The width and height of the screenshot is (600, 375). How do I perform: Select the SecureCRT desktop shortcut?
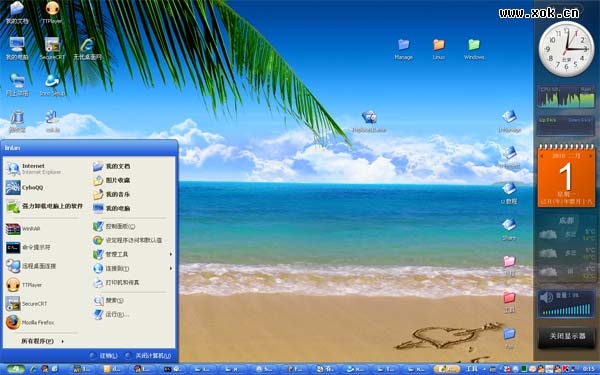point(52,49)
